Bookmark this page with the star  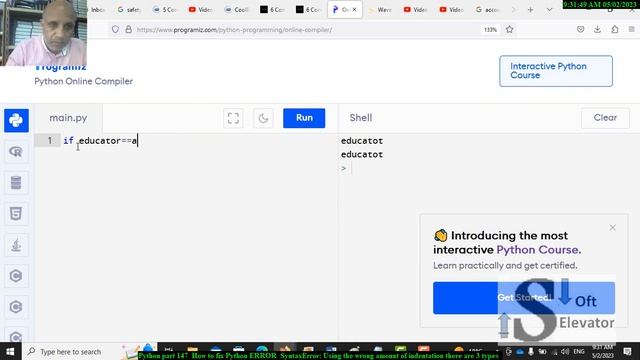509,29
